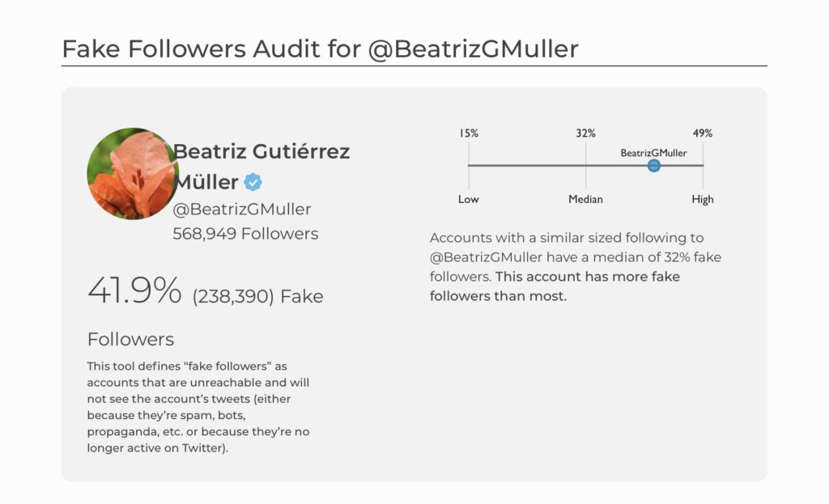
Task: Click the Beatriz Gutiérrez Müller display name
Action: [261, 167]
